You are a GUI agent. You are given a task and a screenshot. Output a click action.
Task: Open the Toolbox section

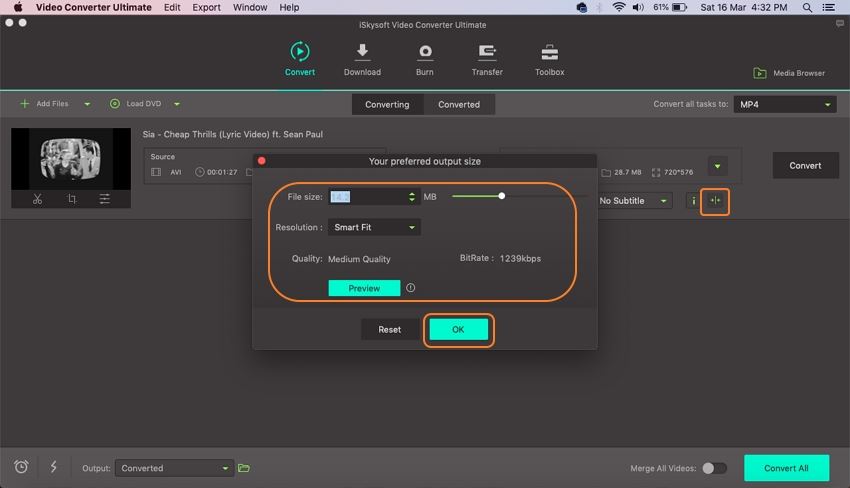(549, 52)
